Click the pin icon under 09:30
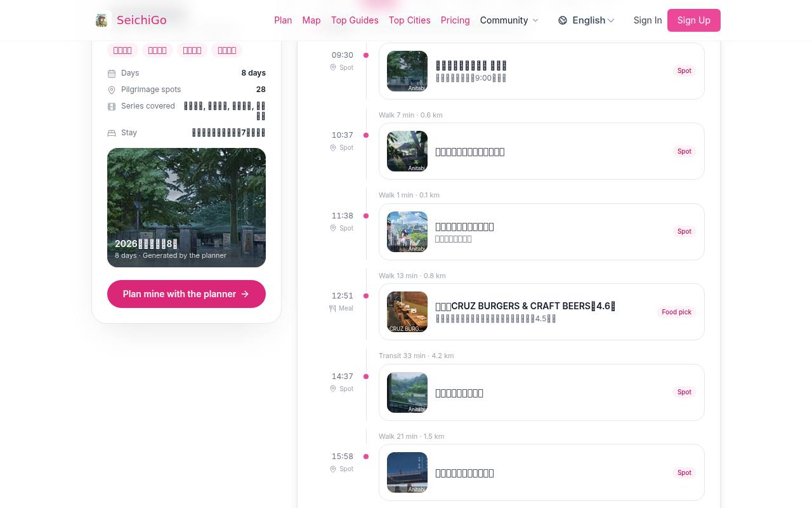The image size is (812, 508). (x=333, y=67)
